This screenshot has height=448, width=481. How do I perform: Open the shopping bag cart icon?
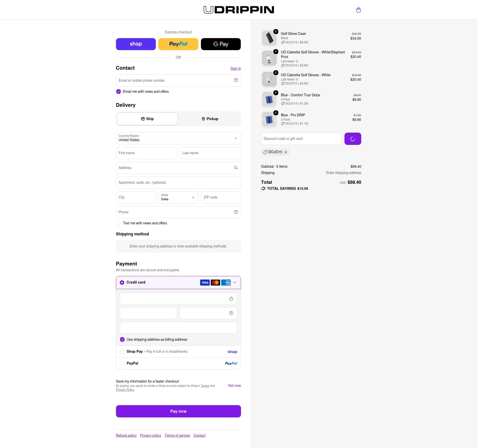(x=358, y=10)
